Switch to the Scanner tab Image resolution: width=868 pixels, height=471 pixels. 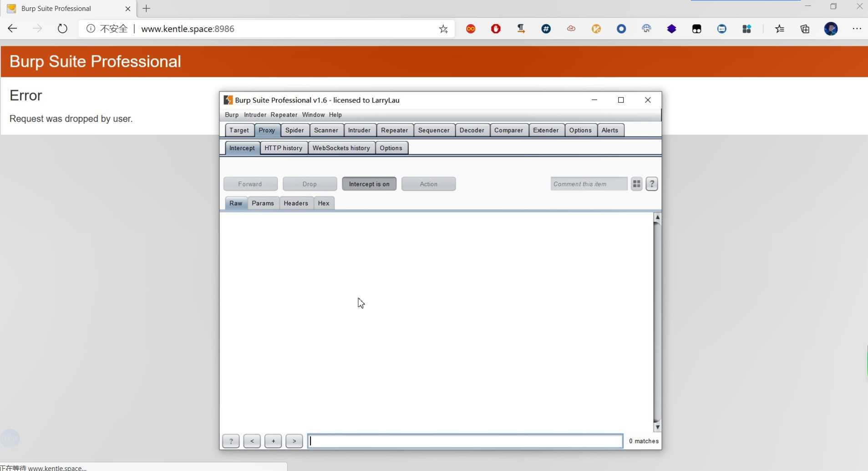326,130
